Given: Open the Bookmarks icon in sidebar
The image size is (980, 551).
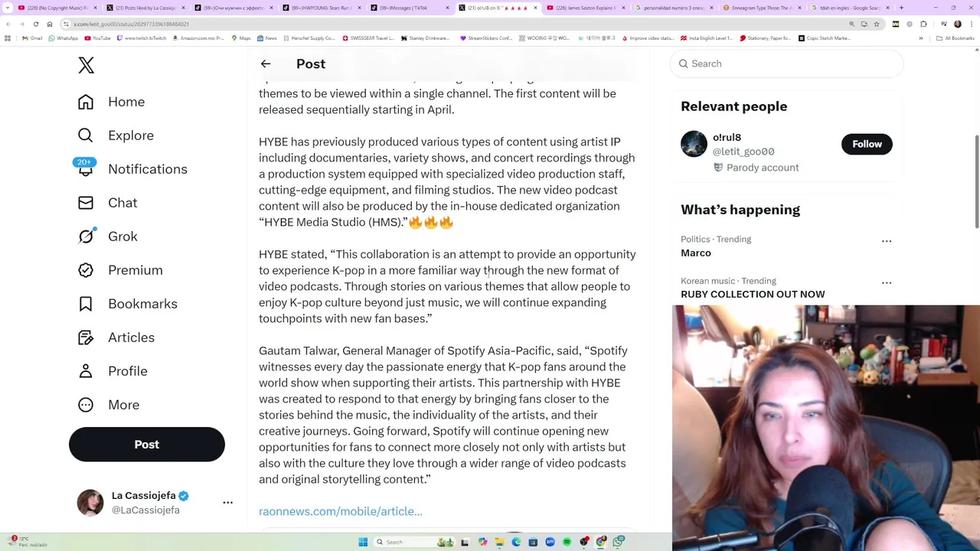Looking at the screenshot, I should [x=86, y=304].
